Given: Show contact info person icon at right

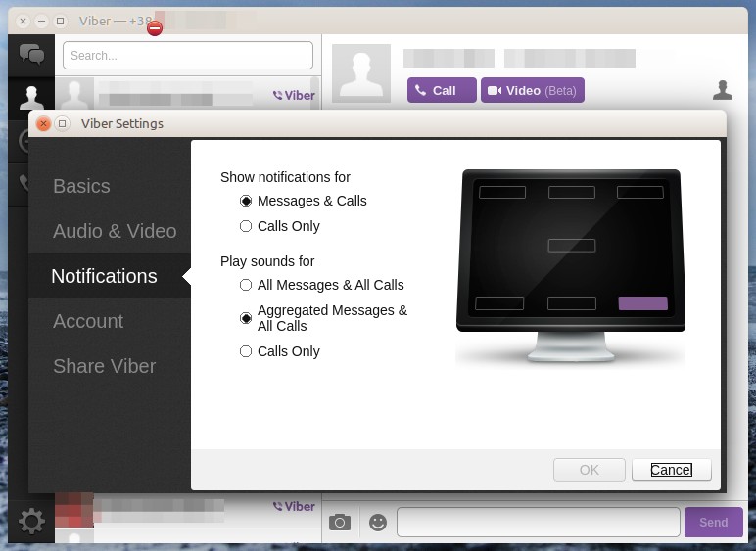Looking at the screenshot, I should click(x=723, y=90).
